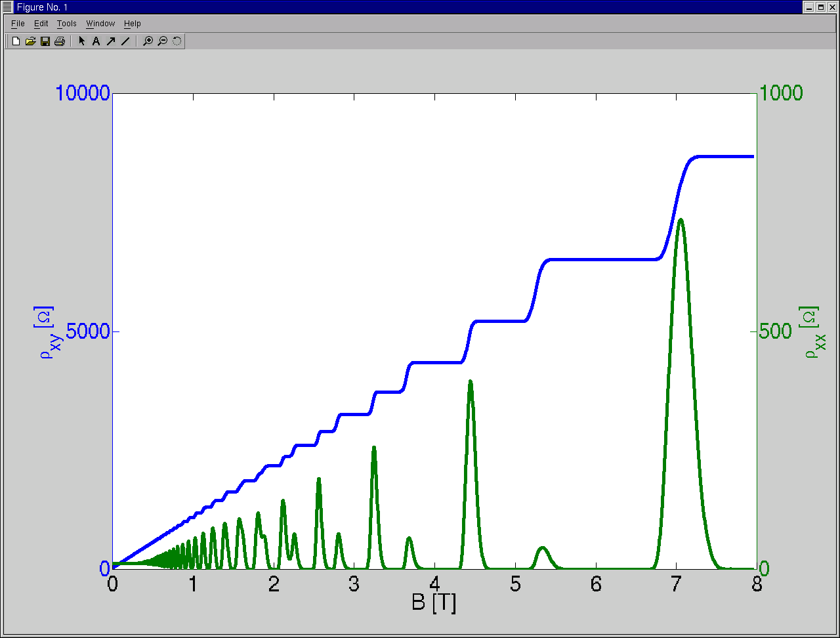This screenshot has height=638, width=840.
Task: Minimize the Figure No. 1 window
Action: (x=809, y=7)
